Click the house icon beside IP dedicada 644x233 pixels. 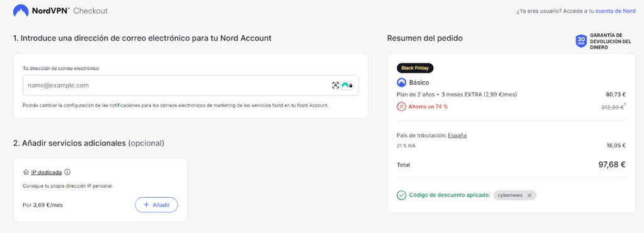point(26,172)
